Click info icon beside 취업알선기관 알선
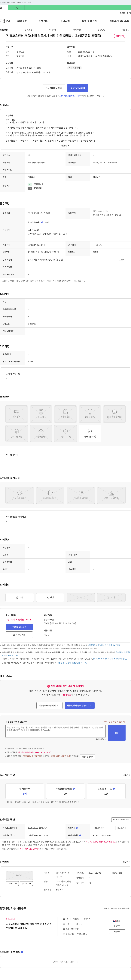This screenshot has width=131, height=980. 74,789
